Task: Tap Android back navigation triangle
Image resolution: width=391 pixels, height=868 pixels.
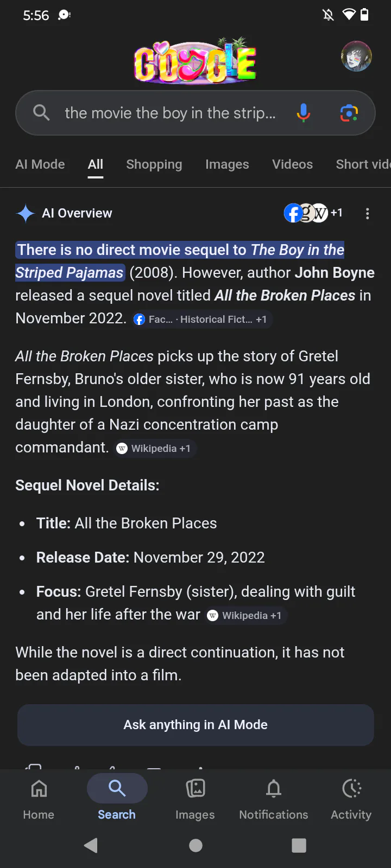Action: click(91, 845)
